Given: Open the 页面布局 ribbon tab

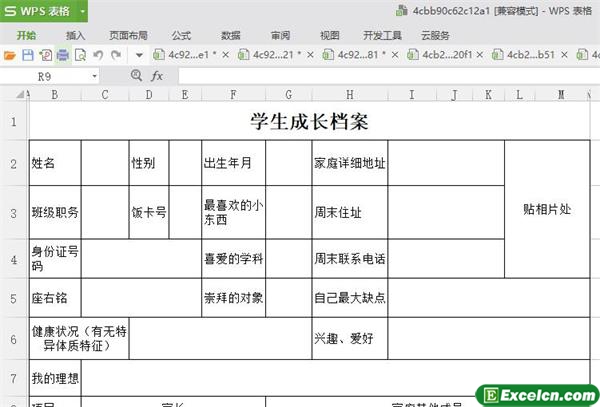Looking at the screenshot, I should coord(128,36).
